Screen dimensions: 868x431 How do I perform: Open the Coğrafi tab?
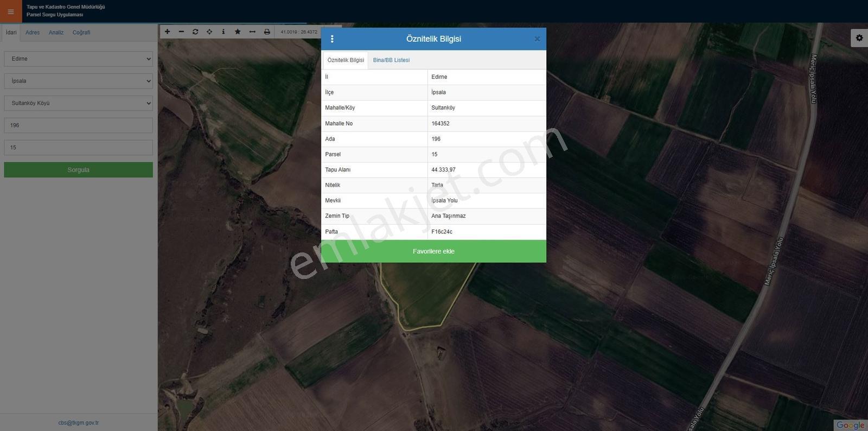81,33
